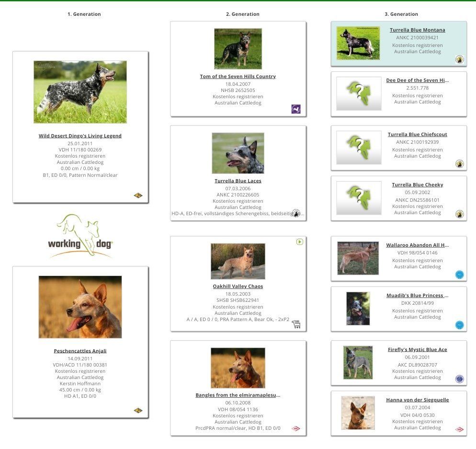The image size is (476, 449).
Task: Click ANKC badge icon on Turrella Blue Laces card
Action: point(296,213)
